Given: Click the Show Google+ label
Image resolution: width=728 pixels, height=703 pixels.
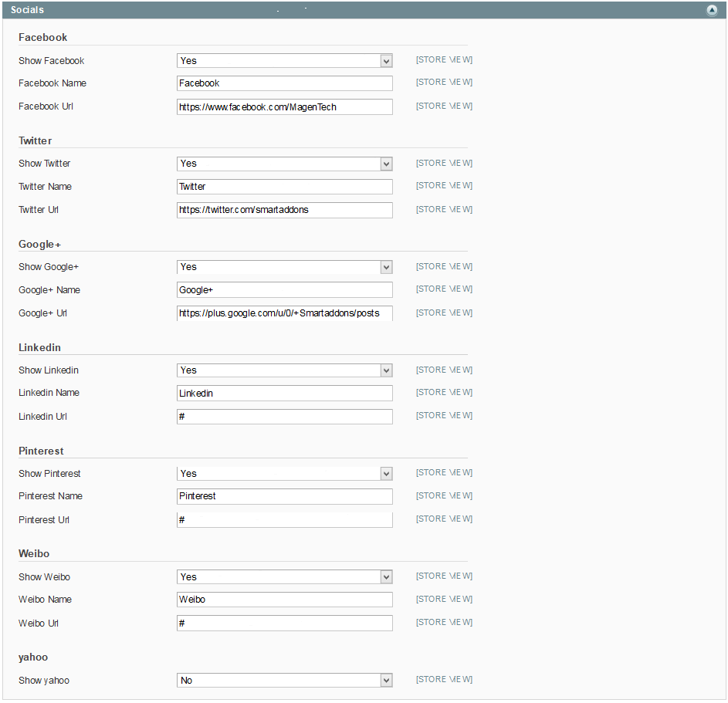Looking at the screenshot, I should [x=49, y=267].
